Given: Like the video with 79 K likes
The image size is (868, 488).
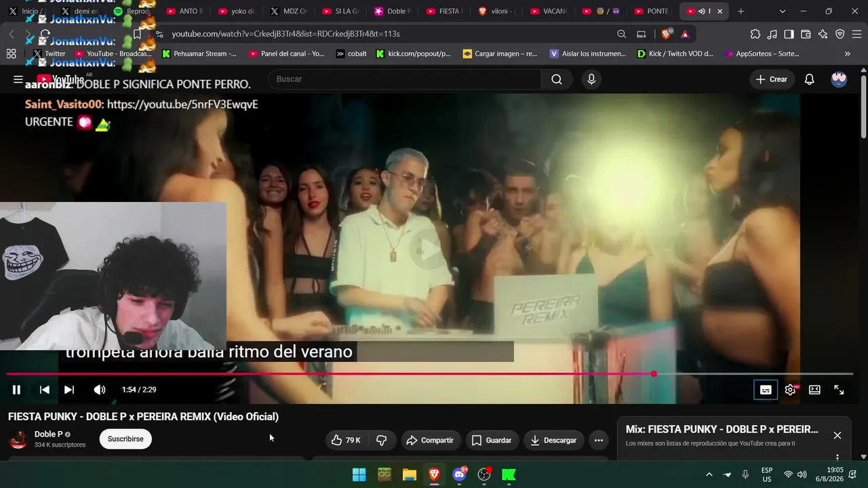Looking at the screenshot, I should point(346,441).
